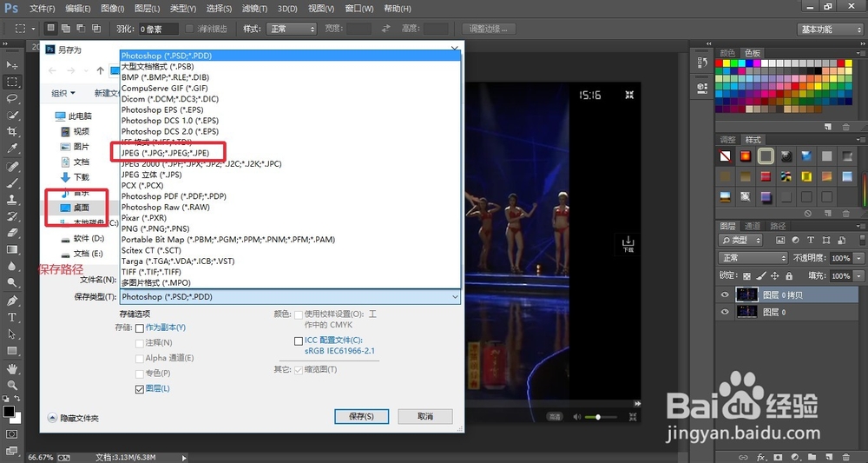Click the foreground color black swatch
This screenshot has height=463, width=868.
[x=9, y=412]
